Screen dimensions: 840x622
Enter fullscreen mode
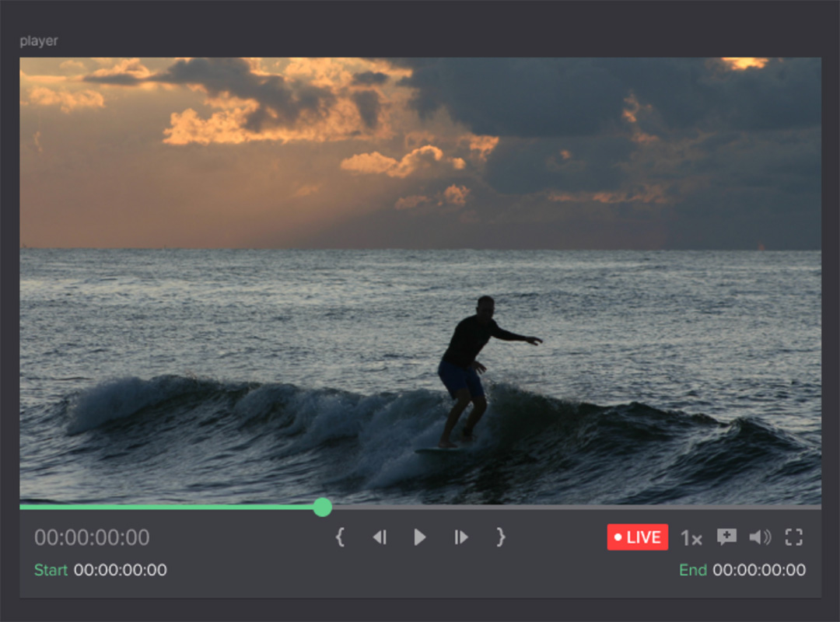[x=793, y=537]
